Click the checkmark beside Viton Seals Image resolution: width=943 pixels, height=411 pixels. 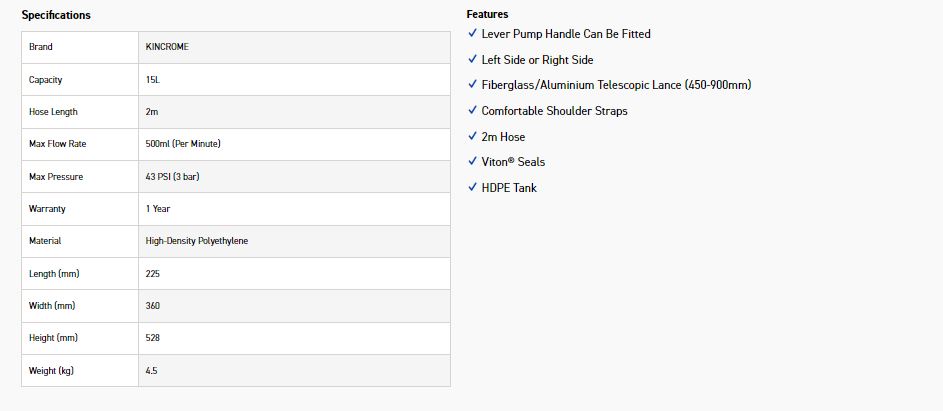coord(472,162)
